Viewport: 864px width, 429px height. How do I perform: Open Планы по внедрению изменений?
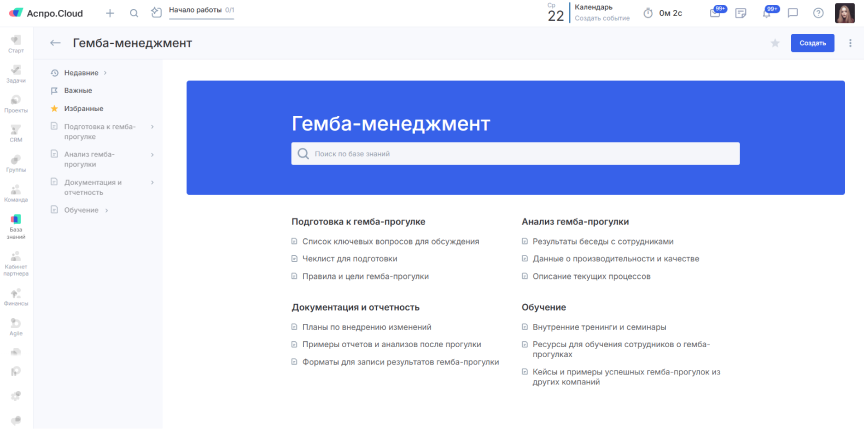[366, 327]
